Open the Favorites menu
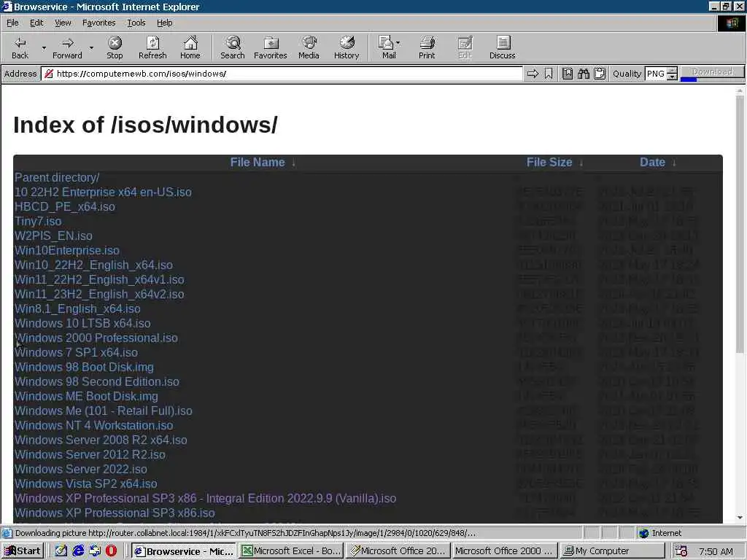The width and height of the screenshot is (747, 560). click(x=98, y=23)
